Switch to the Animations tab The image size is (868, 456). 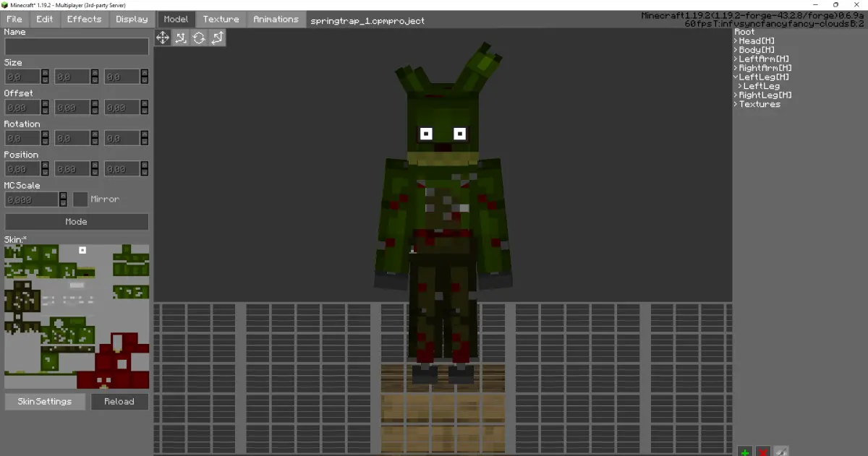coord(276,19)
